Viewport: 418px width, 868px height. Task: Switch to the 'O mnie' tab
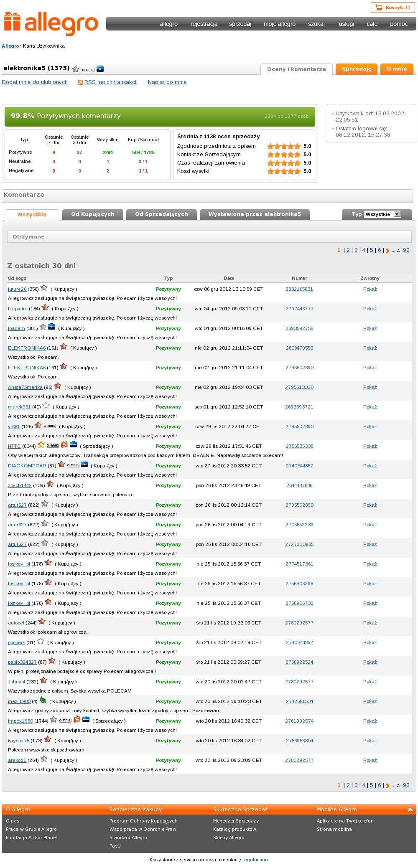coord(397,69)
